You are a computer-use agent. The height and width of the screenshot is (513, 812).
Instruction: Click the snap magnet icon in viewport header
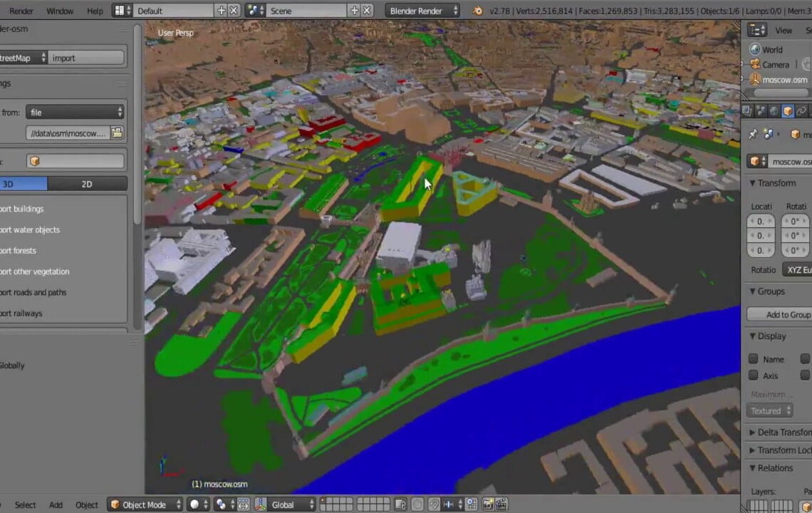[x=434, y=504]
